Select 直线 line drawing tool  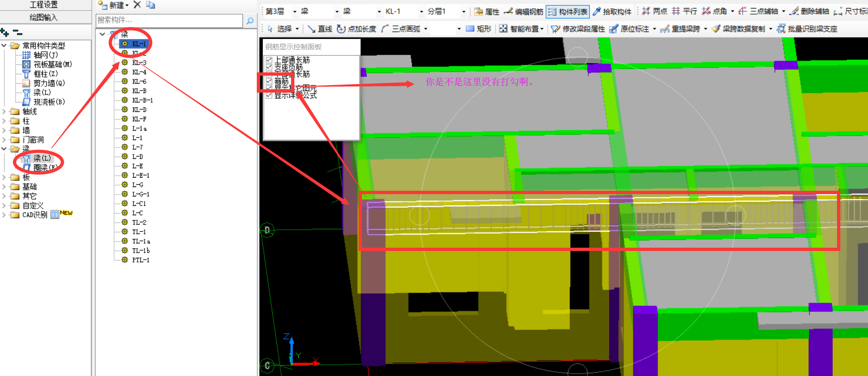(x=320, y=29)
